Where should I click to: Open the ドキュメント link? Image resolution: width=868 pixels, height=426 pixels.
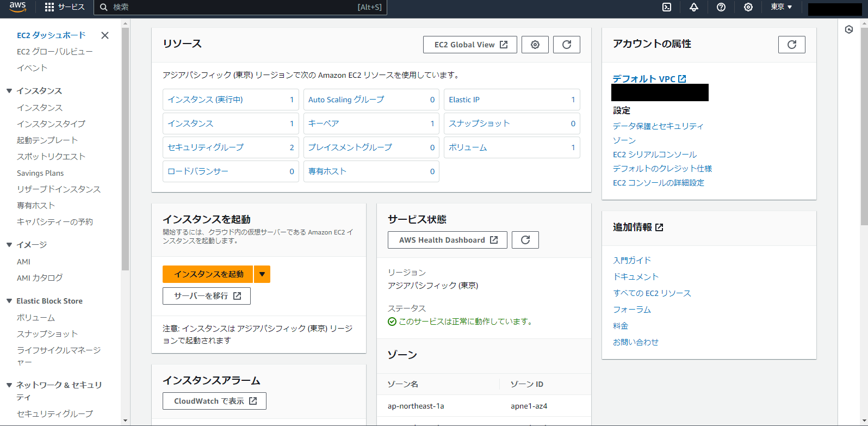(x=636, y=277)
